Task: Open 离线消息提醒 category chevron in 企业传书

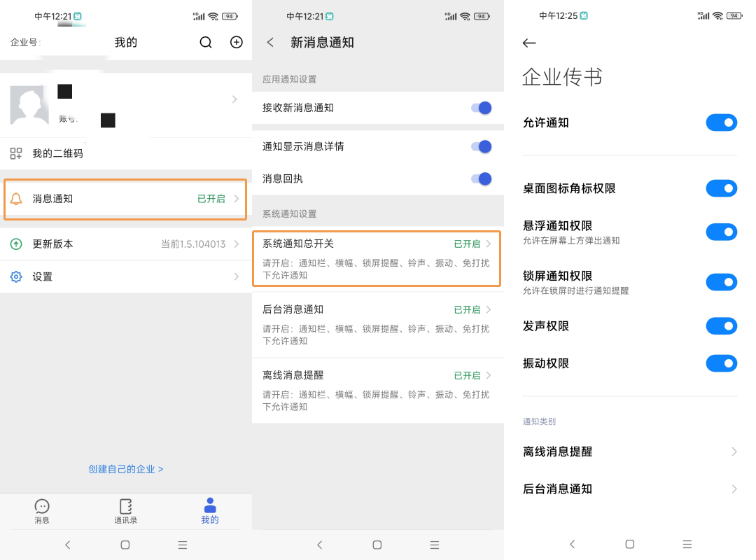Action: point(734,451)
